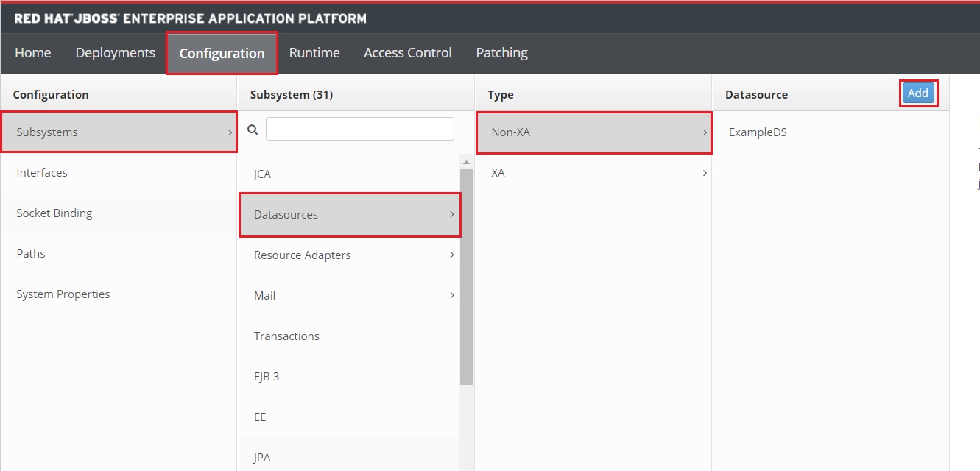This screenshot has height=471, width=980.
Task: Open the Deployments tab
Action: coord(115,52)
